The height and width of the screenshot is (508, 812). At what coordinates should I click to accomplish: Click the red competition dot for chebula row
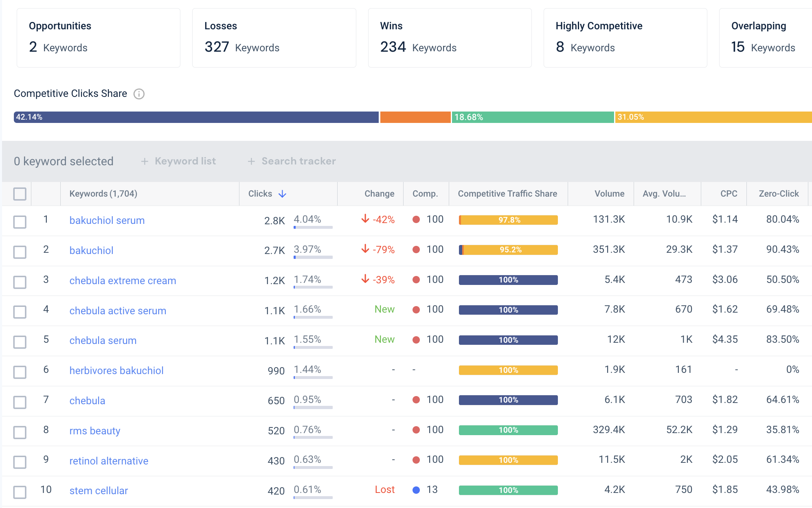[x=416, y=400]
